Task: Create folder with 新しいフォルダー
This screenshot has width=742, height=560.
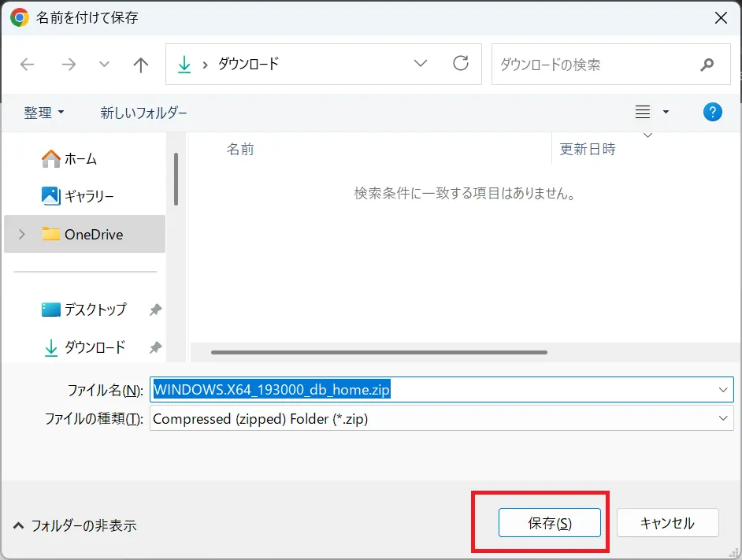Action: pos(143,113)
